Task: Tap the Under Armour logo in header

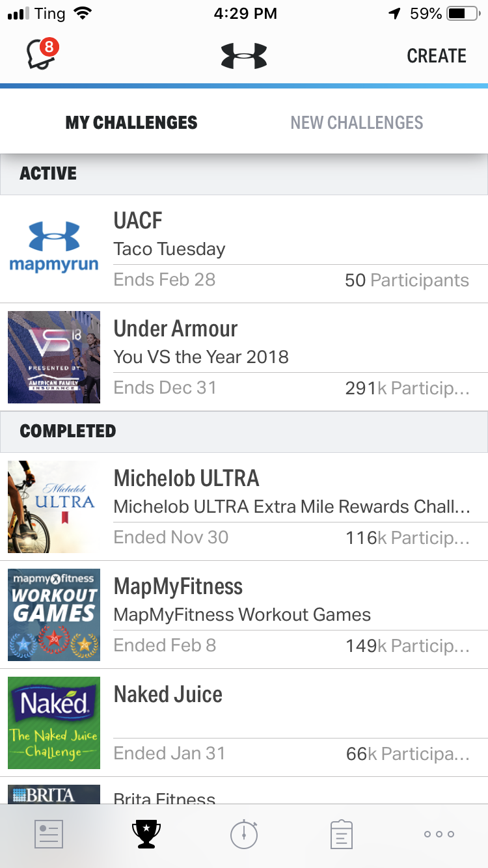Action: click(x=244, y=56)
